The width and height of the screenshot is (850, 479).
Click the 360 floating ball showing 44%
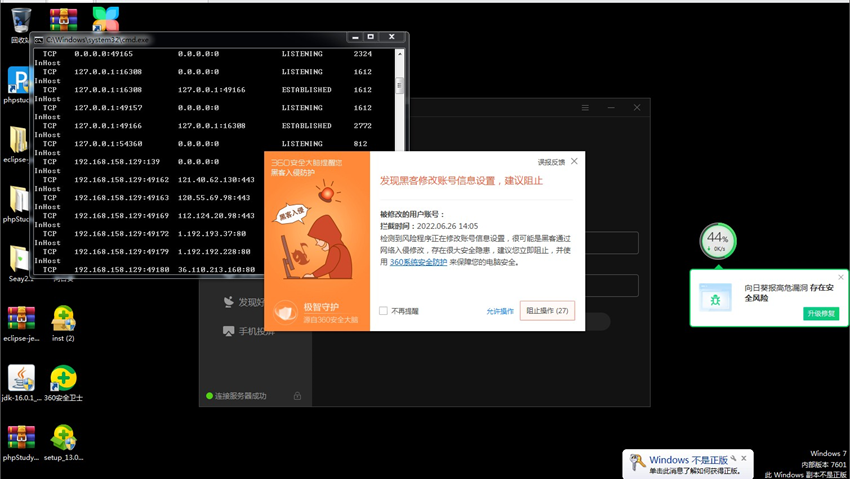(x=718, y=241)
